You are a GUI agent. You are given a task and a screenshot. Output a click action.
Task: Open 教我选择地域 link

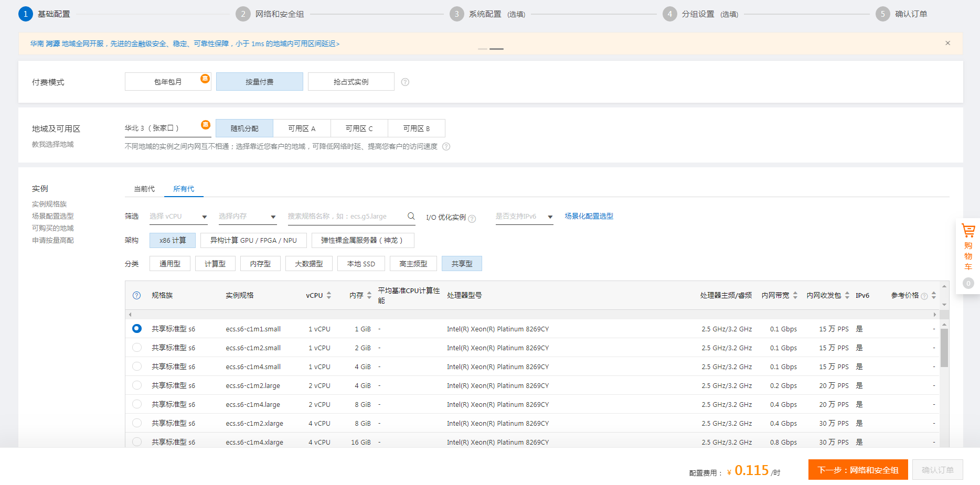(52, 144)
